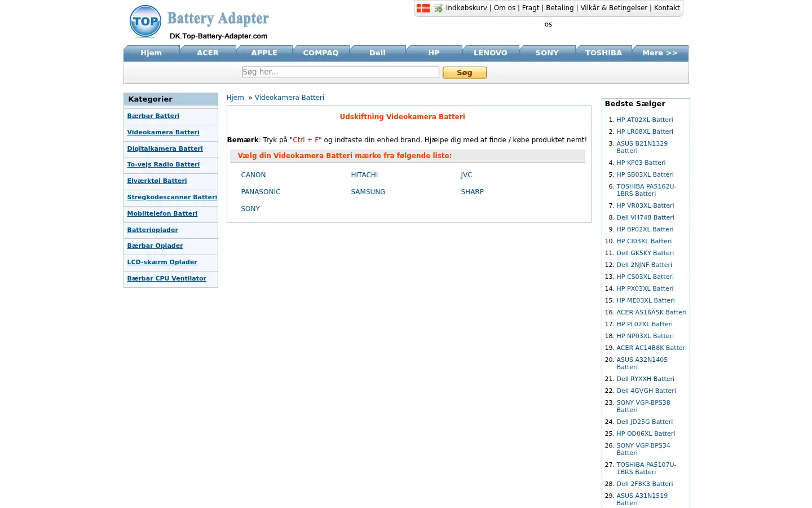812x508 pixels.
Task: Open LCD-skærm Oplader category
Action: [162, 262]
